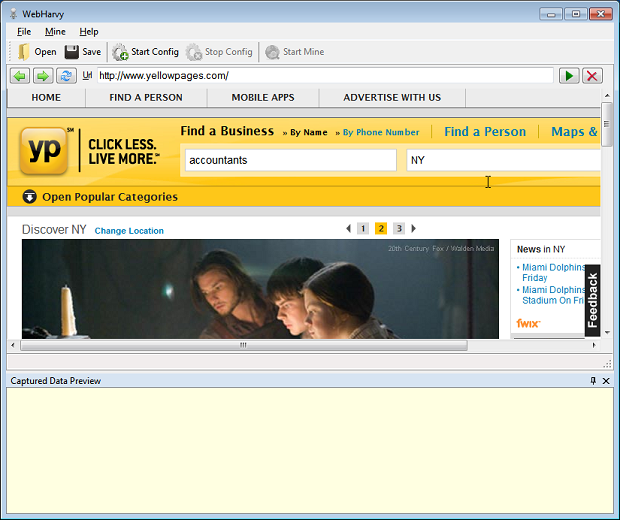Screen dimensions: 620x520
Task: Click the Discover NY heading
Action: (x=54, y=230)
